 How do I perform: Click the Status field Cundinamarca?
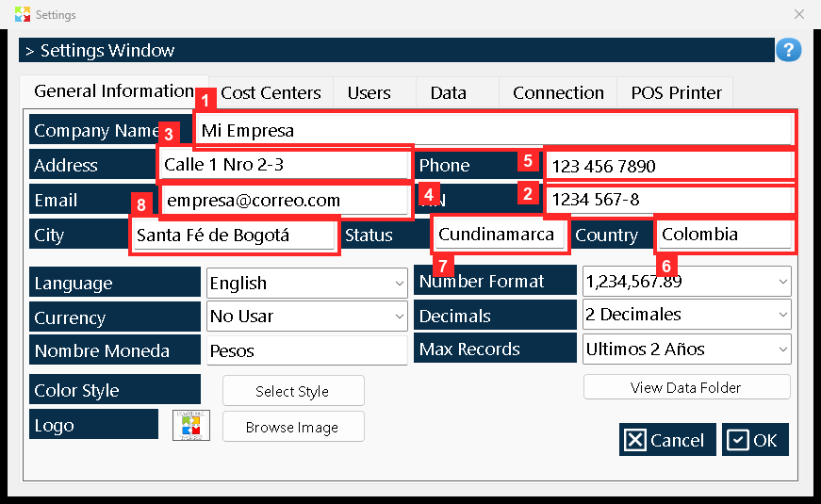(500, 234)
